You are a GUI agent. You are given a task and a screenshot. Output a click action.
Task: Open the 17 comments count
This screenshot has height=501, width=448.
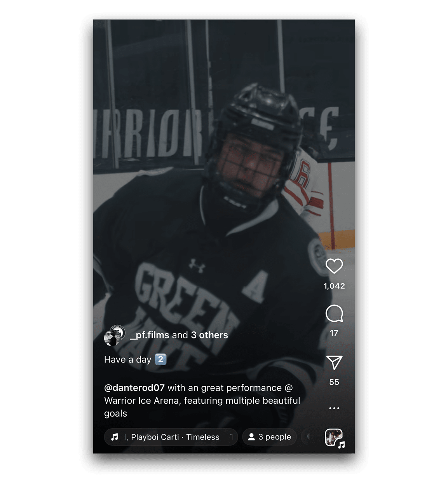click(x=334, y=333)
